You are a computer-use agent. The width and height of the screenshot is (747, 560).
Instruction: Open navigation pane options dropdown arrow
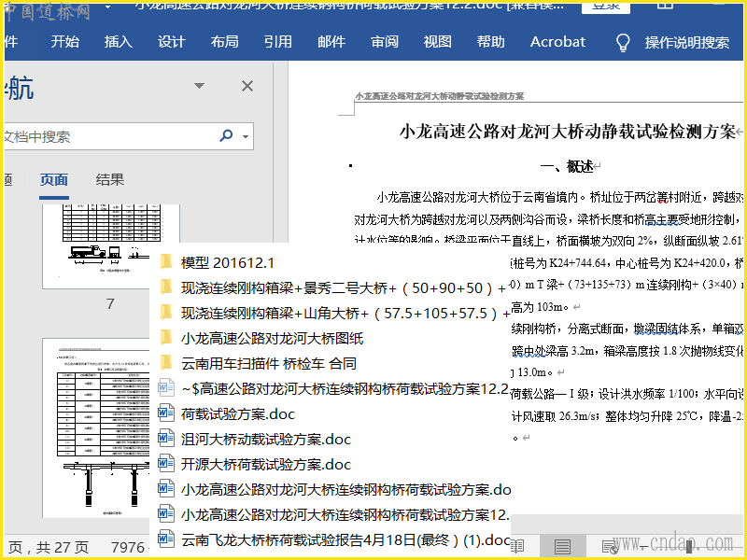[199, 86]
